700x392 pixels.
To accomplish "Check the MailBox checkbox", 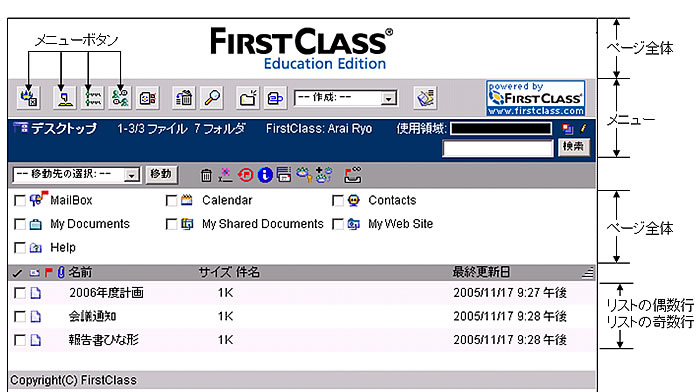I will pyautogui.click(x=20, y=200).
